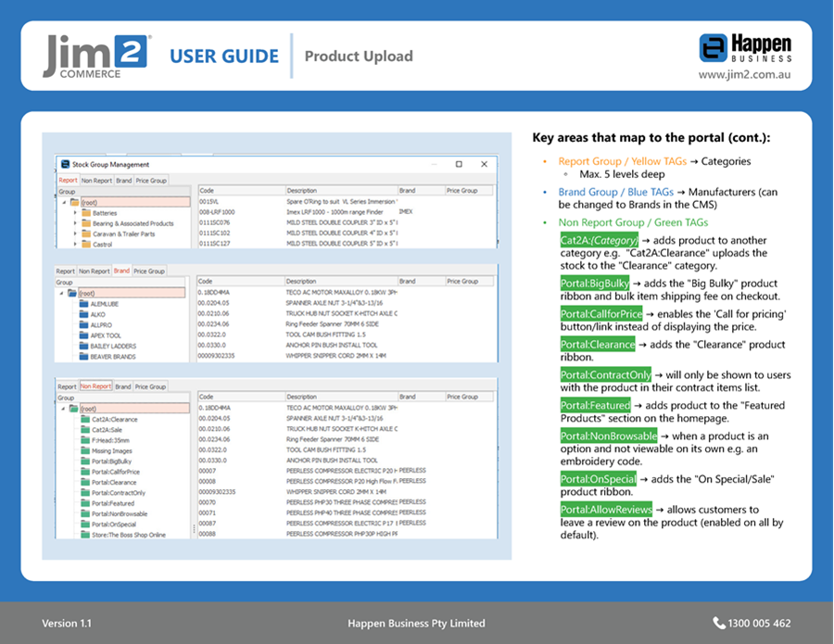The height and width of the screenshot is (644, 834).
Task: Expand the Batteries group
Action: [x=75, y=213]
